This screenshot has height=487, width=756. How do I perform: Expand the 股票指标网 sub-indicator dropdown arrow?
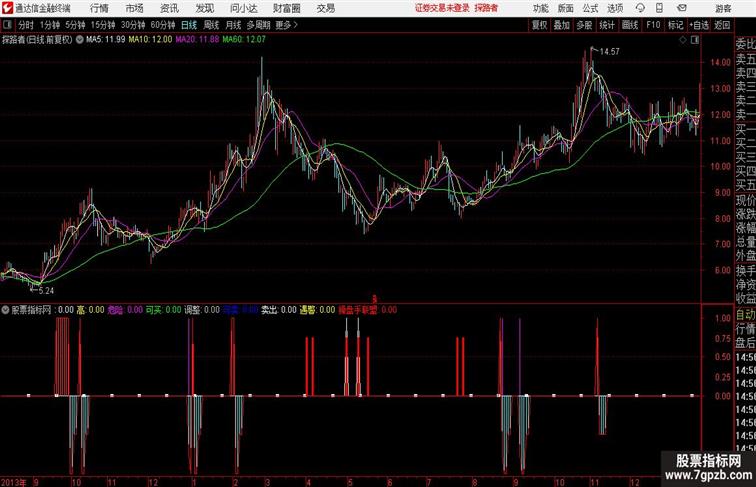pyautogui.click(x=5, y=310)
